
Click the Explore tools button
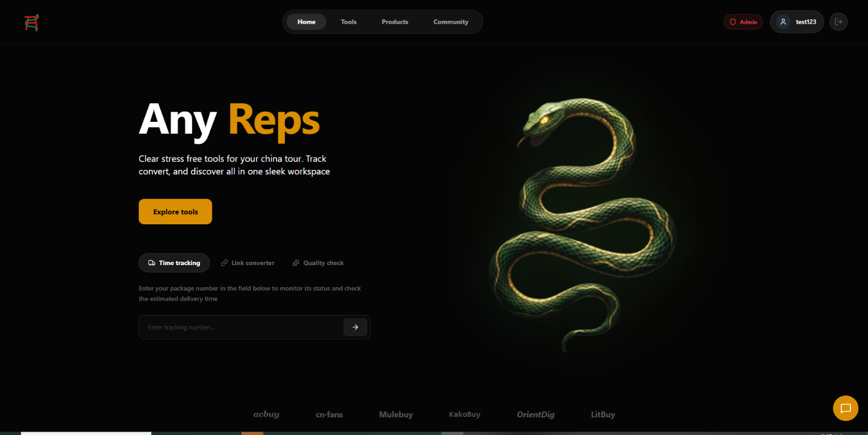tap(176, 212)
